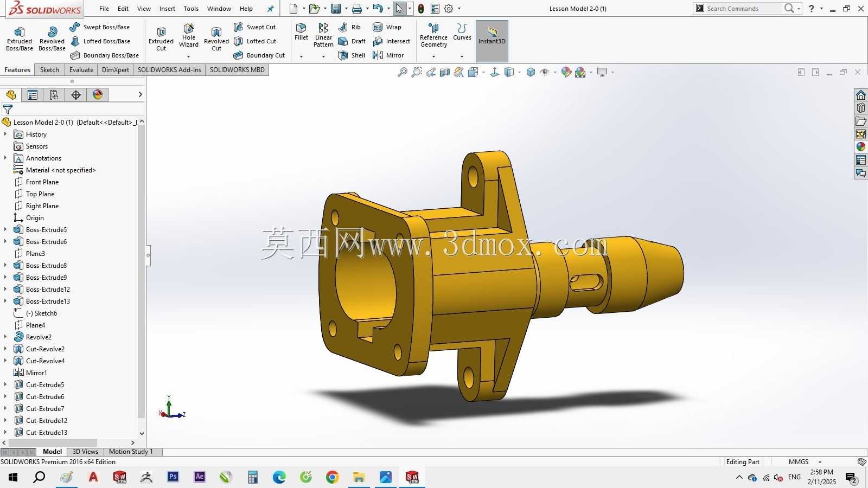Choose the Shell tool
This screenshot has height=488, width=868.
[352, 55]
